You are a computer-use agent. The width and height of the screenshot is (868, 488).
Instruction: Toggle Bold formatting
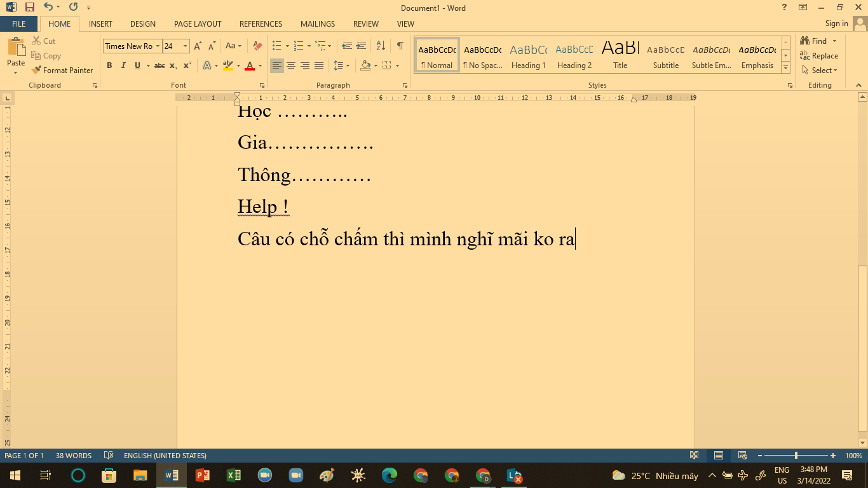click(109, 65)
